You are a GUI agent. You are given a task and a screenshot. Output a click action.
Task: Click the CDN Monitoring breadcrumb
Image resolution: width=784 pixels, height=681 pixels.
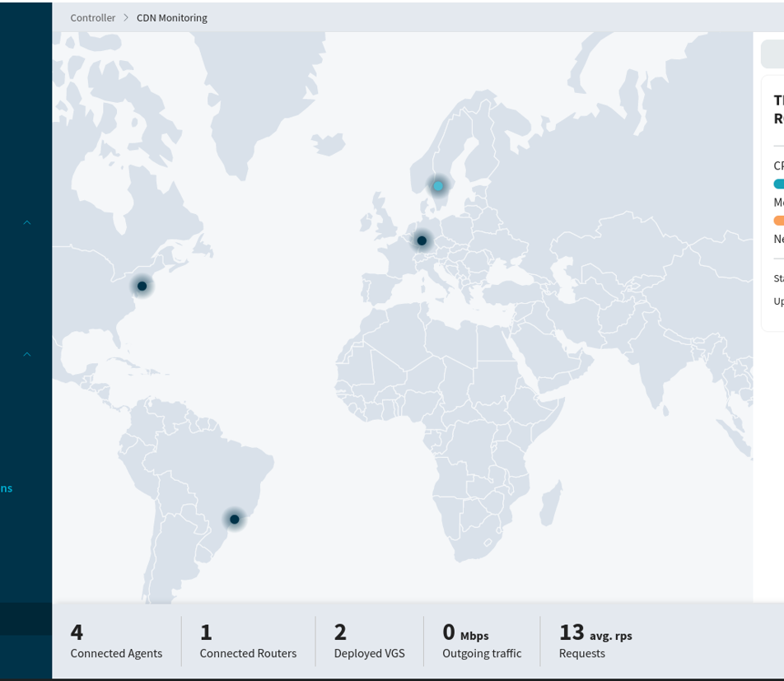click(172, 17)
